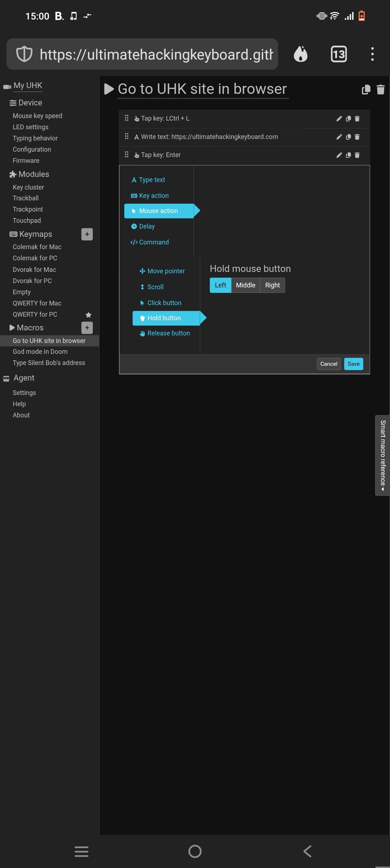Choose Release button mouse action
390x868 pixels.
tap(168, 333)
